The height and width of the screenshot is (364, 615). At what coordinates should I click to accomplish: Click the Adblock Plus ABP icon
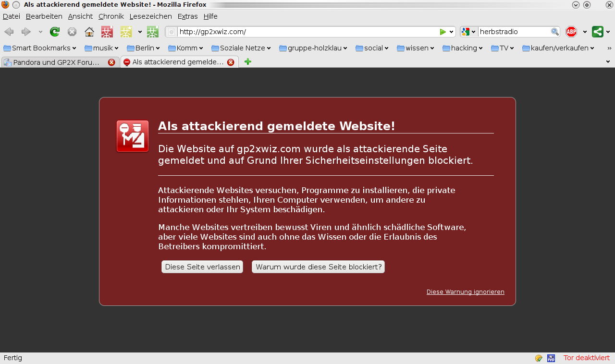571,32
